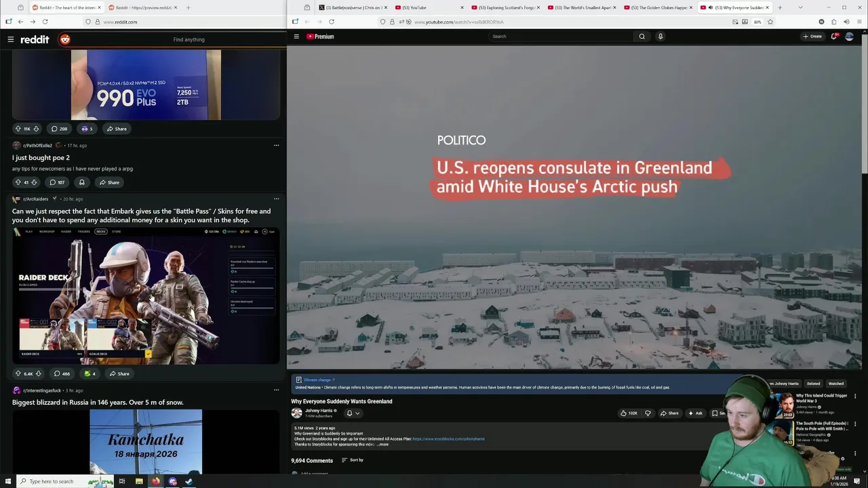Open YouTube Create menu
Screen dimensions: 868x488
(x=812, y=37)
